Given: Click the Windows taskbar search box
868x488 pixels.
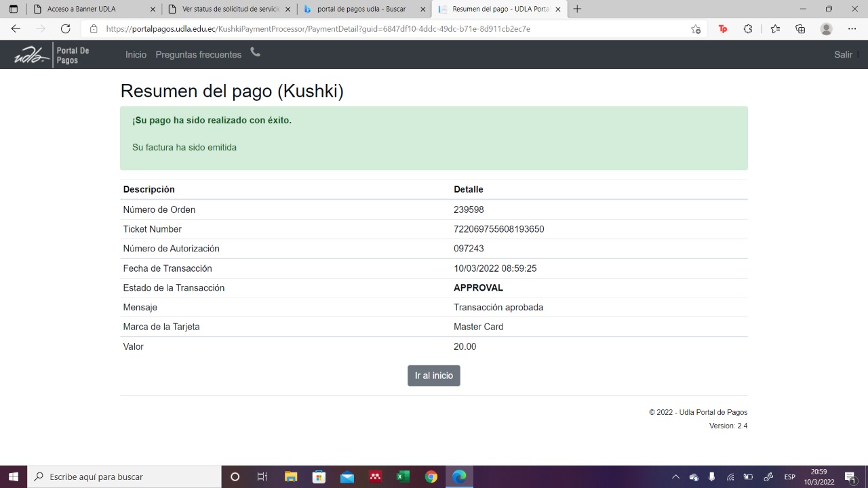Looking at the screenshot, I should click(x=129, y=477).
